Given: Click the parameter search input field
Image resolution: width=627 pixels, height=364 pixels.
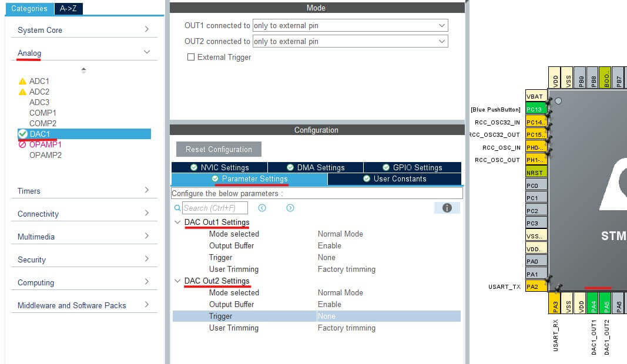Looking at the screenshot, I should coord(214,208).
